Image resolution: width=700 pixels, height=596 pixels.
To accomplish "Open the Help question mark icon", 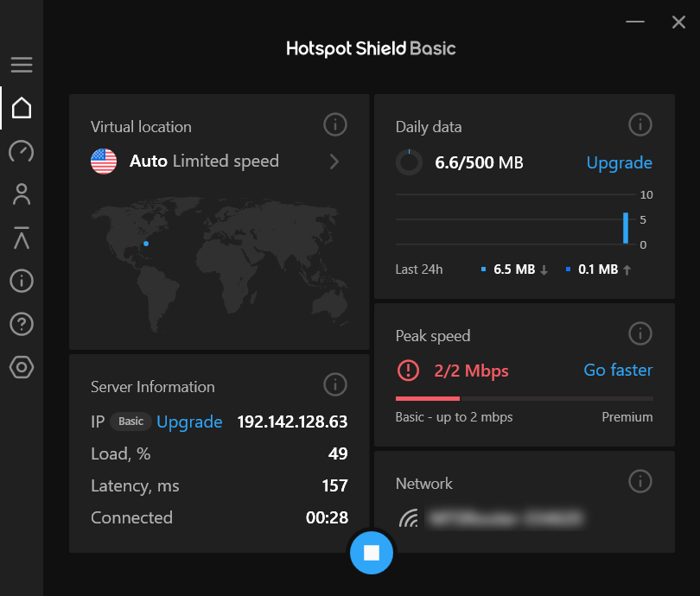I will (22, 324).
